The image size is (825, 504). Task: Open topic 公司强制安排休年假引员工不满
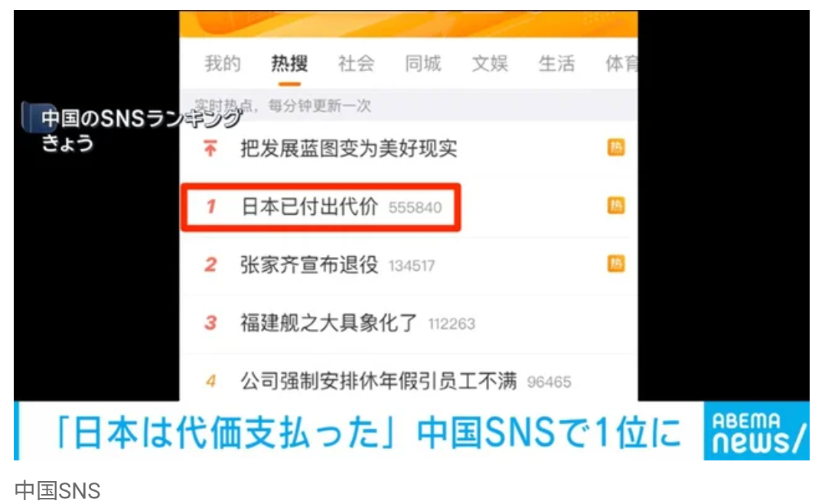coord(378,381)
